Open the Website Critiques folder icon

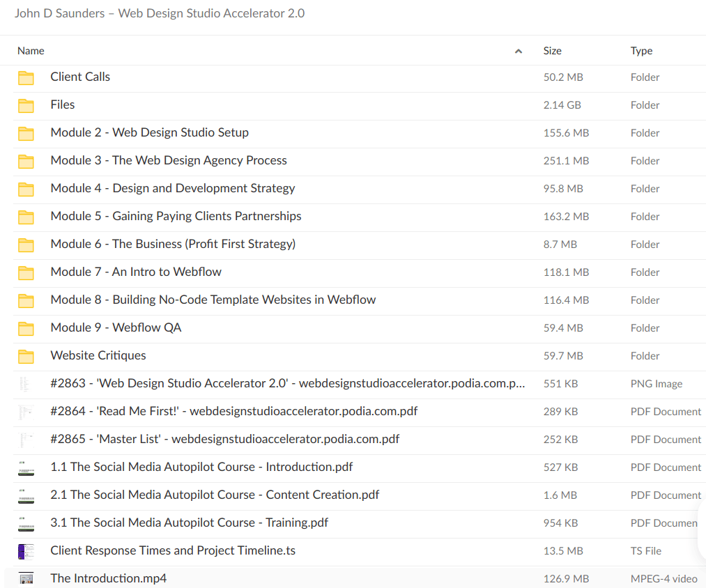pos(26,356)
